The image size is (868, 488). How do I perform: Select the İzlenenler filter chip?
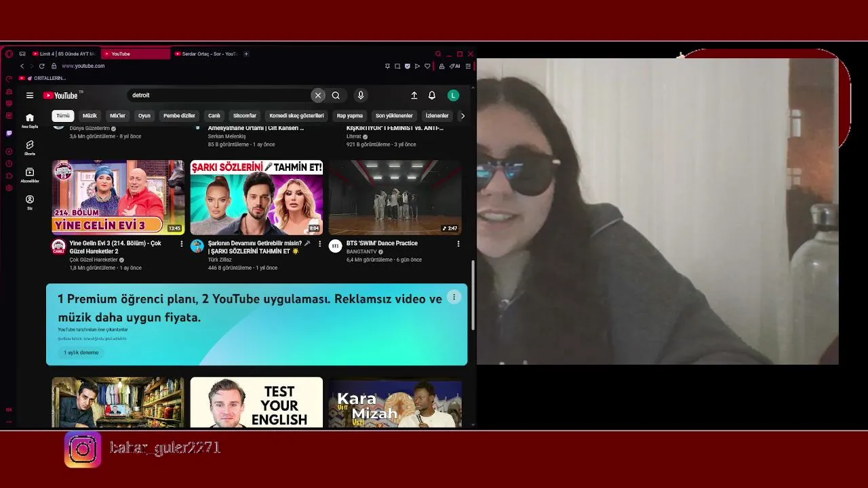[437, 116]
